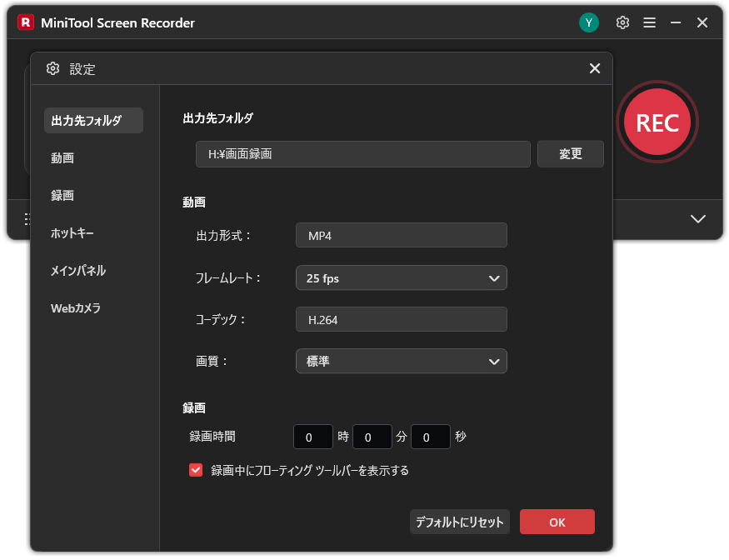The image size is (729, 560).
Task: Click the seconds field of 録画時間
Action: click(431, 437)
